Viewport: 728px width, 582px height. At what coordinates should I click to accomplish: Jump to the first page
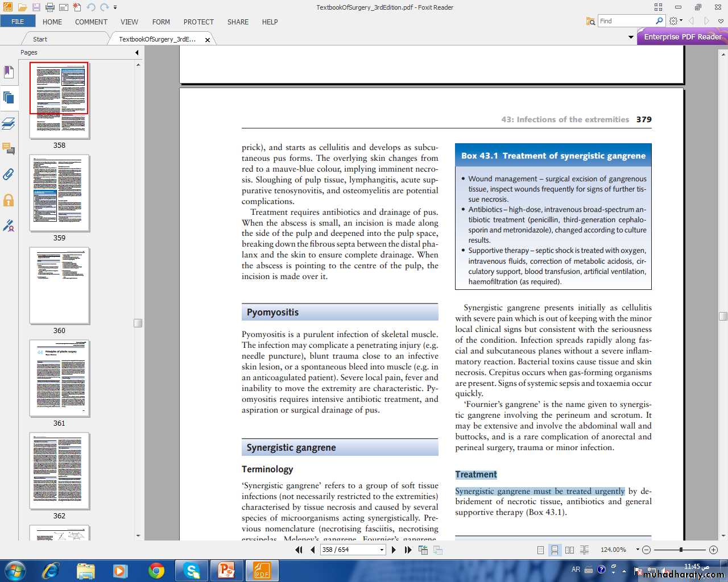[299, 550]
